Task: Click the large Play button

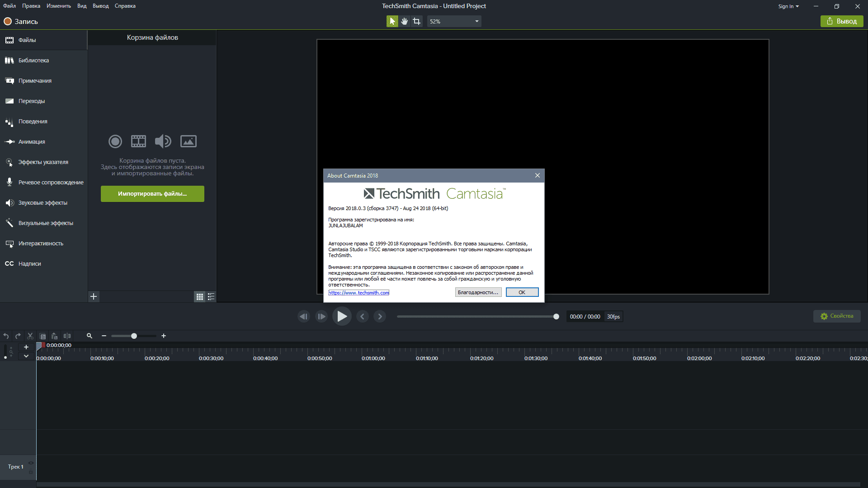Action: 342,316
